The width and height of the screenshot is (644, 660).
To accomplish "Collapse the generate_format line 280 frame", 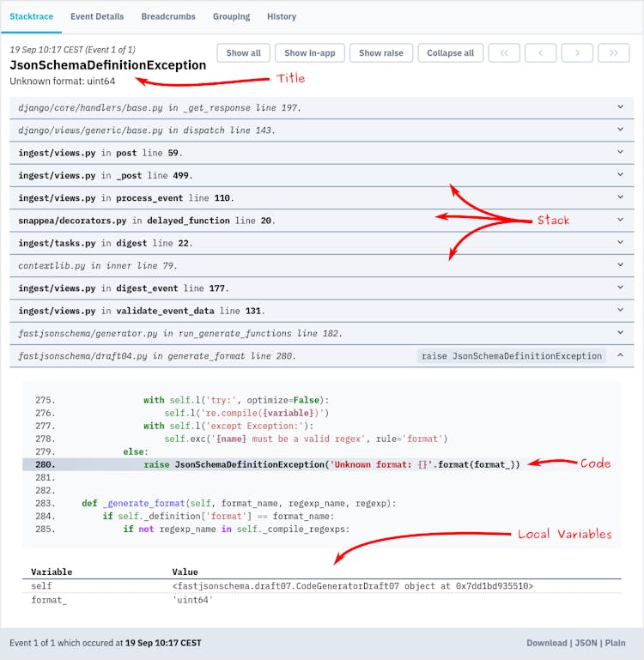I will click(x=620, y=356).
